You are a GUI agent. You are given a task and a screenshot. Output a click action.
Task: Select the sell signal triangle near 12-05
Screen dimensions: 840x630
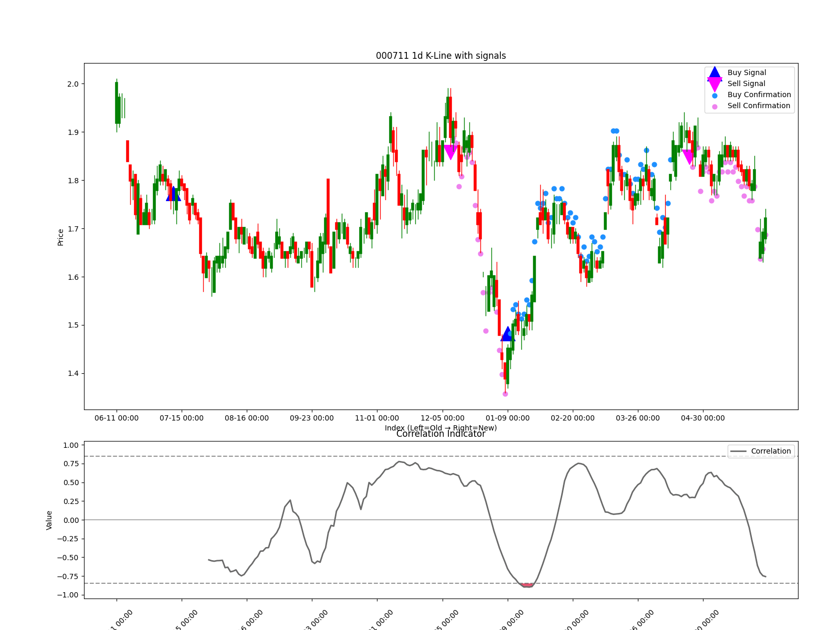coord(450,152)
